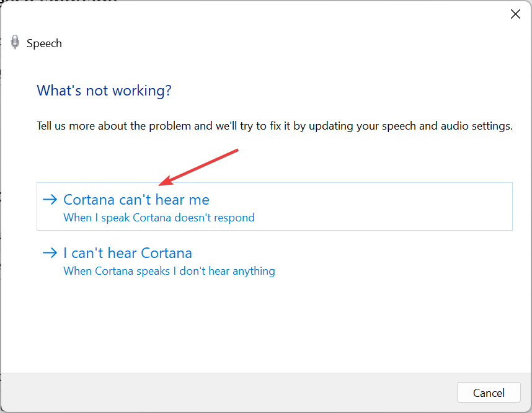Click empty space inside the highlighted first option box
Image resolution: width=532 pixels, height=413 pixels.
coord(373,206)
